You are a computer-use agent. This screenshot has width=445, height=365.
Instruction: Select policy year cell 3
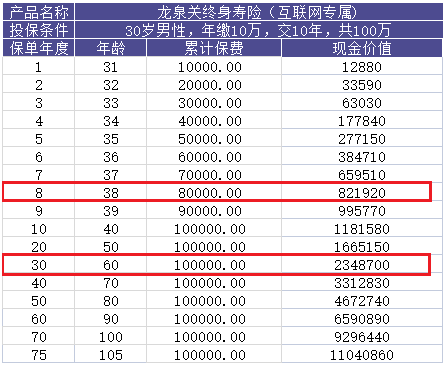pyautogui.click(x=39, y=103)
